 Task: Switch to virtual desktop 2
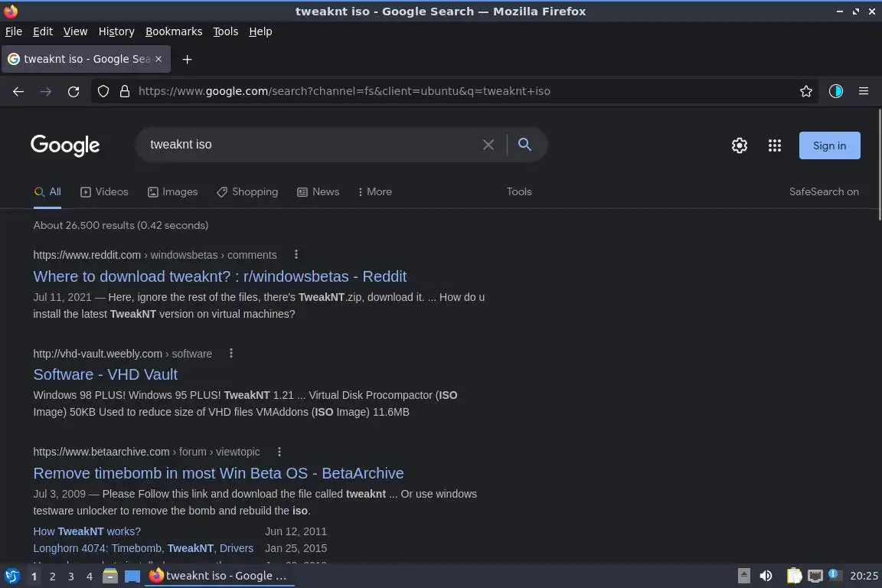point(52,577)
